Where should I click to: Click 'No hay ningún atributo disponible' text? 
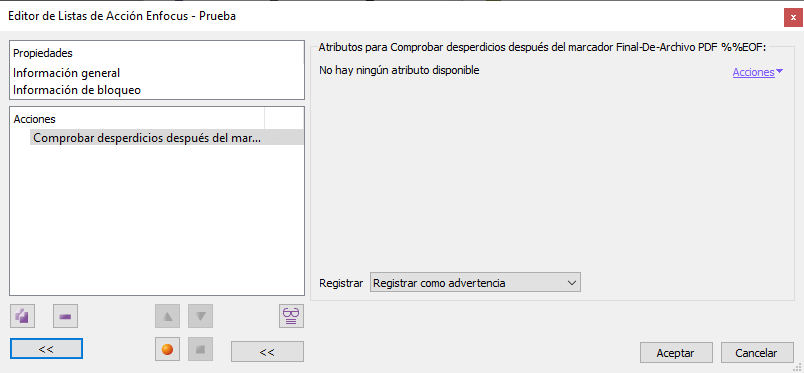click(399, 70)
